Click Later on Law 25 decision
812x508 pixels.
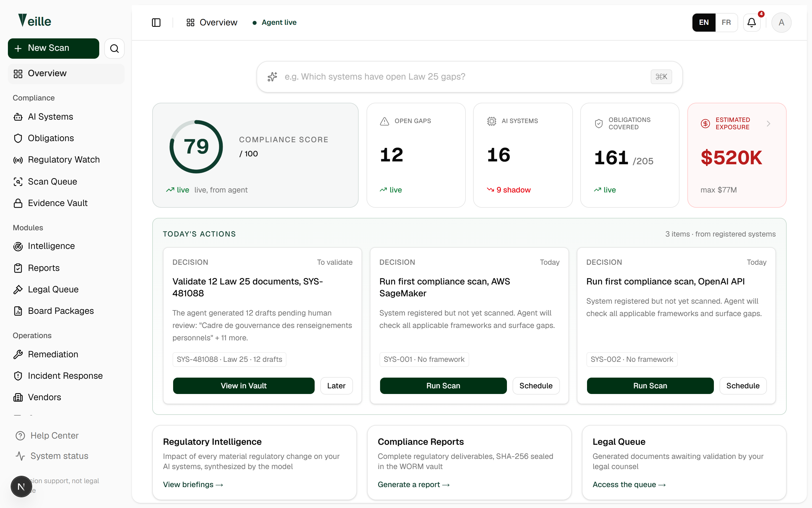point(336,386)
